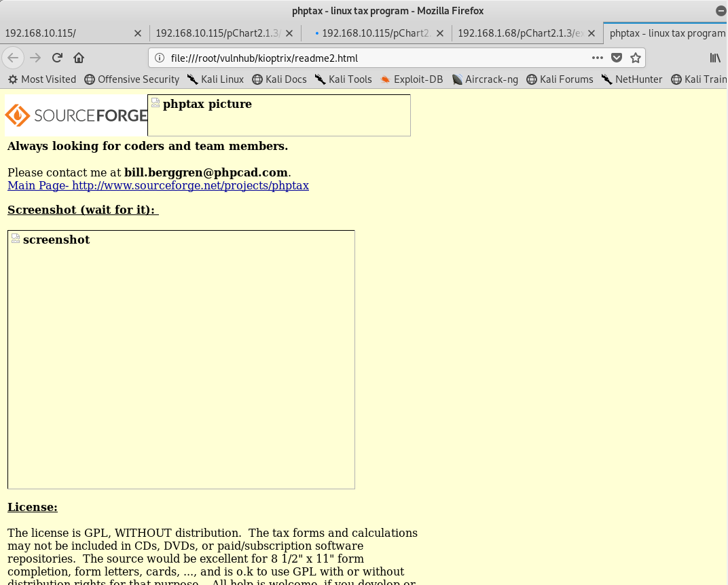Open the Firefox home page icon

(x=79, y=58)
